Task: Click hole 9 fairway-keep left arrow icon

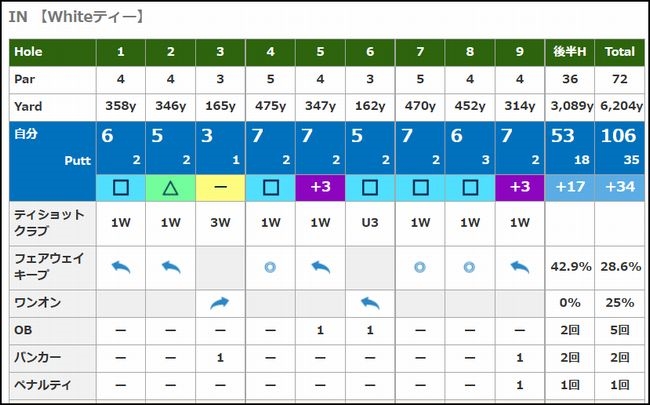Action: 520,266
